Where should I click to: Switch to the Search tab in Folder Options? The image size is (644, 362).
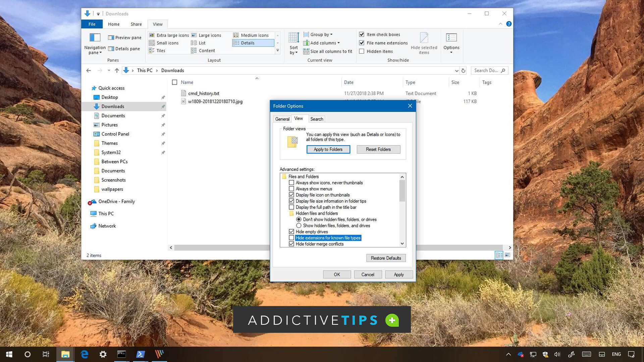[317, 119]
